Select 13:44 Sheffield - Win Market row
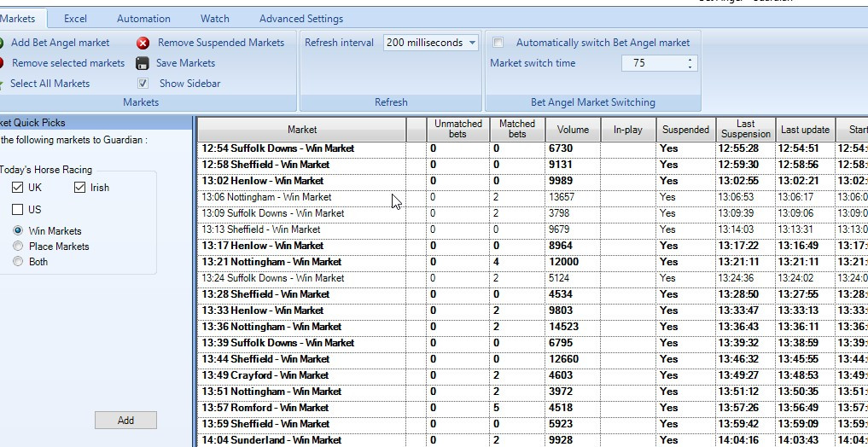Viewport: 868px width, 447px height. [x=533, y=359]
